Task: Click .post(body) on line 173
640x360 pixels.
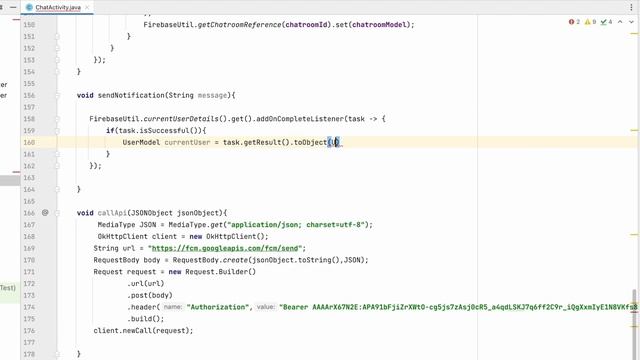Action: pyautogui.click(x=150, y=295)
